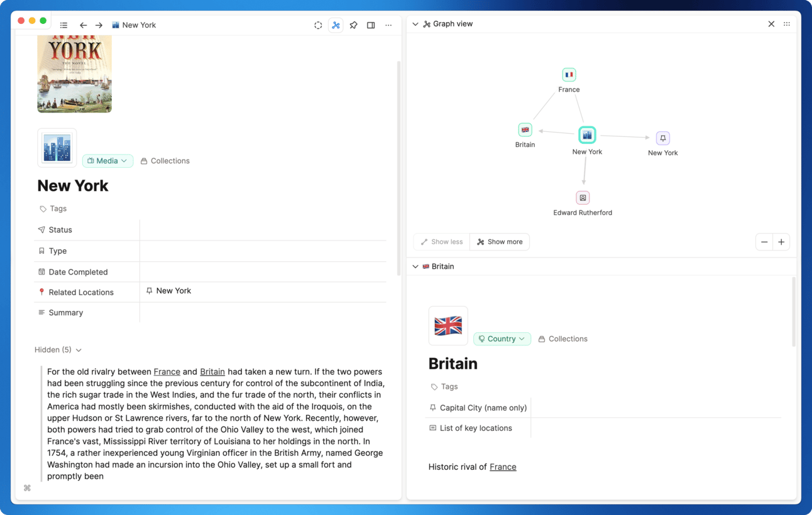Click the Summary property value field
This screenshot has height=515, width=812.
pos(263,313)
